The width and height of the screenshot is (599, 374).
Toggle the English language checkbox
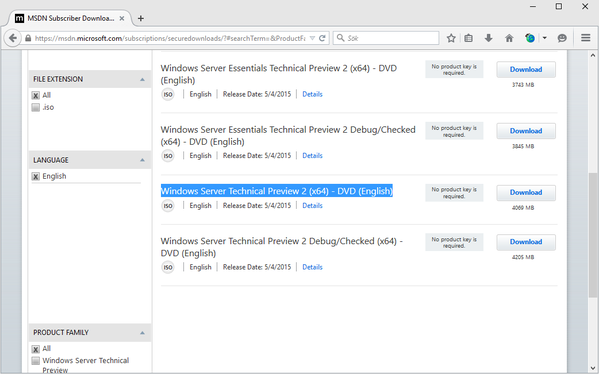tap(36, 176)
